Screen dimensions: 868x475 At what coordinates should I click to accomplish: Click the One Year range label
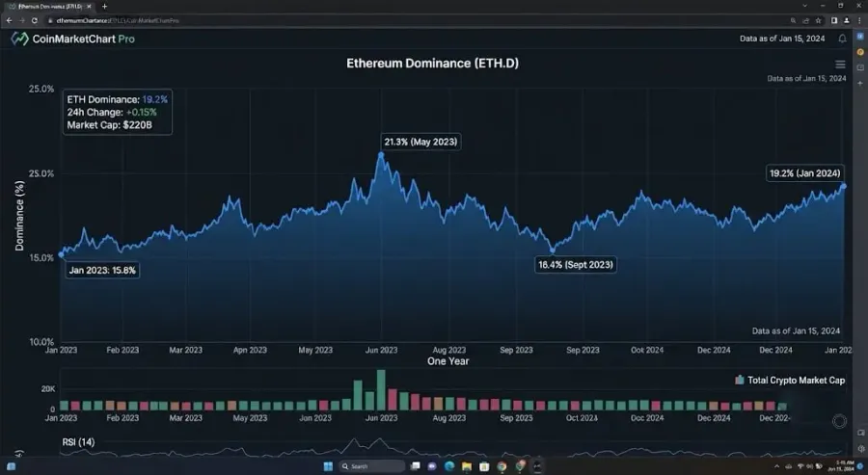click(x=448, y=361)
